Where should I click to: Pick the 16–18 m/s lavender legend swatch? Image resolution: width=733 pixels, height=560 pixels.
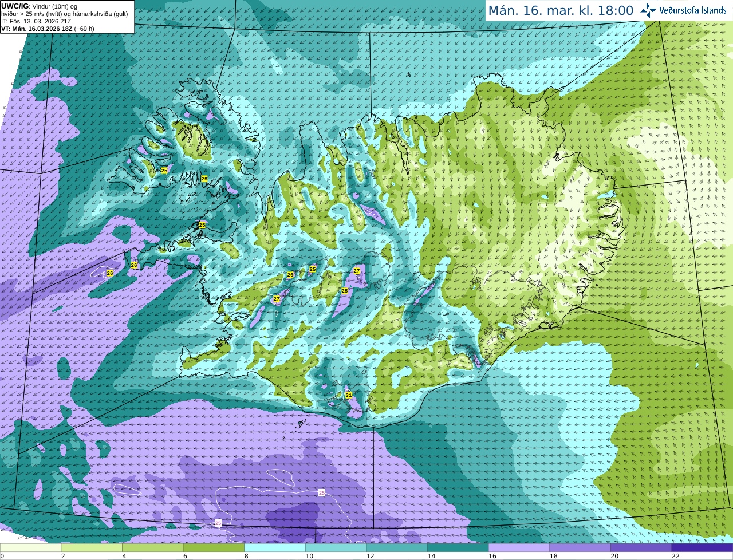pyautogui.click(x=519, y=547)
